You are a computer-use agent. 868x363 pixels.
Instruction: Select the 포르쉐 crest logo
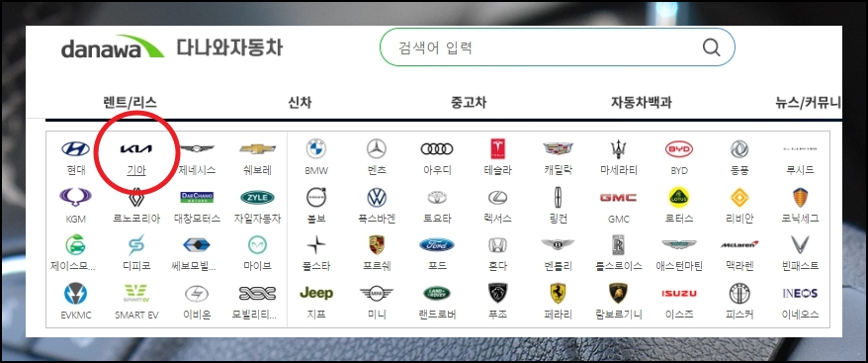(x=377, y=244)
